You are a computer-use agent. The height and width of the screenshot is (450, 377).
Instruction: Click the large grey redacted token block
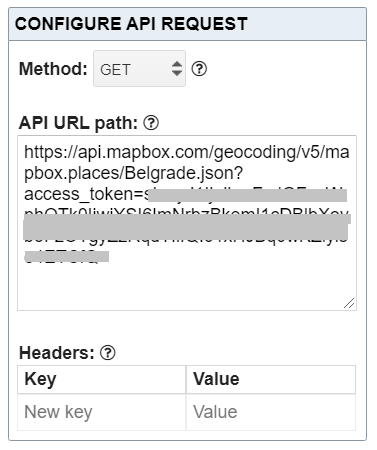[x=186, y=227]
